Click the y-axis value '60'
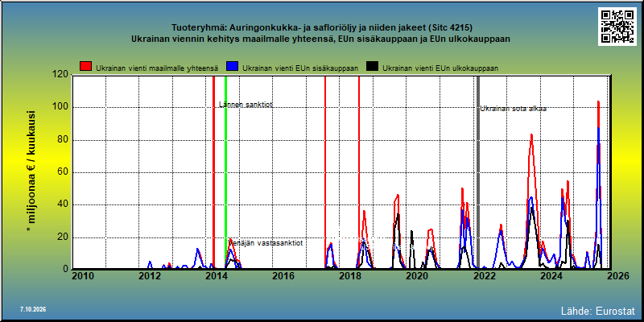This screenshot has height=322, width=644. point(63,172)
